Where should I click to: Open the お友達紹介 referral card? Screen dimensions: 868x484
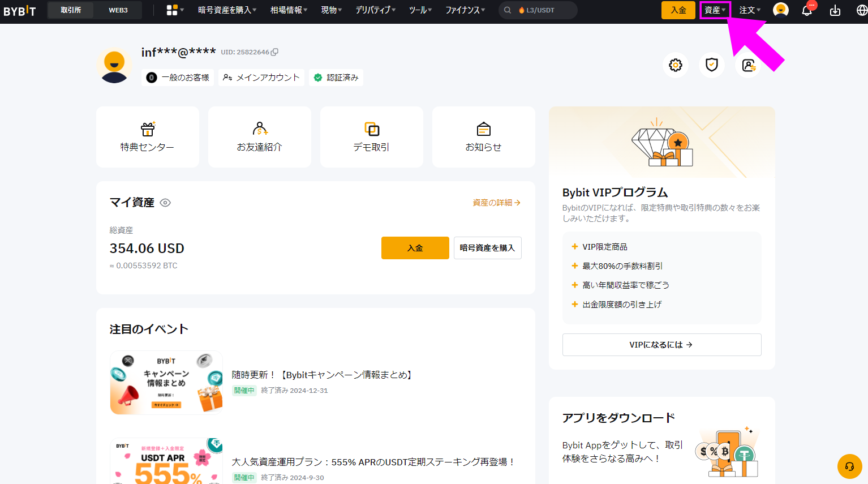[x=260, y=137]
